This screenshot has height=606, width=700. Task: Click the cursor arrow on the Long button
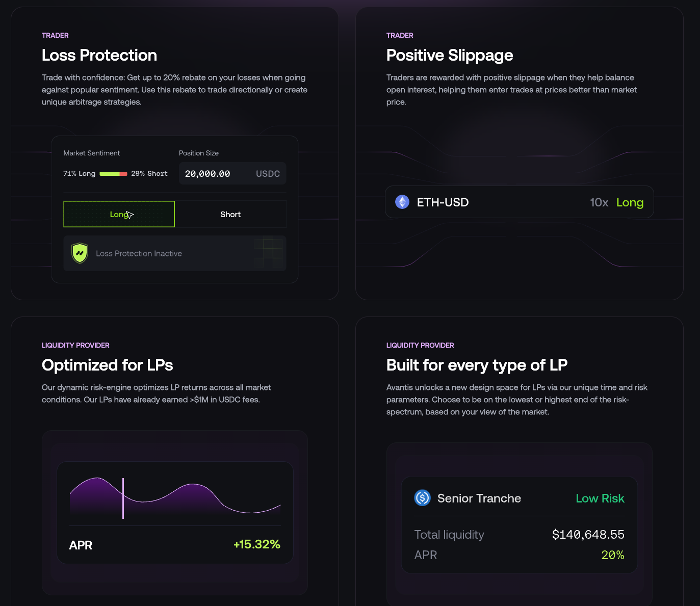[x=130, y=216]
